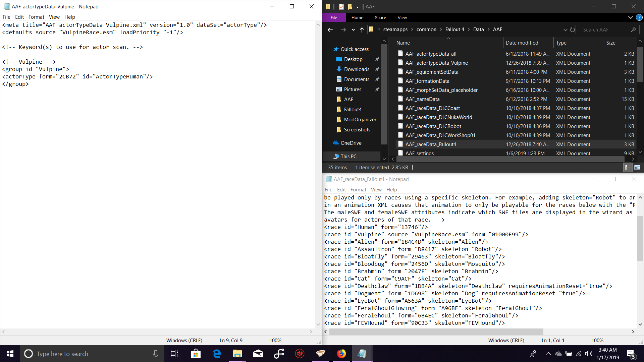
Task: Select AAF_formationData file icon
Action: tap(400, 81)
